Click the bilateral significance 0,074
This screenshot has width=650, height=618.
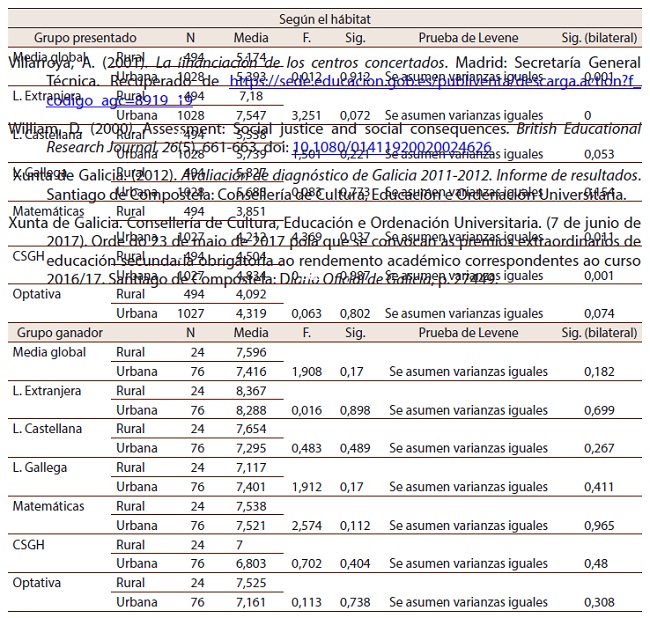click(x=599, y=313)
